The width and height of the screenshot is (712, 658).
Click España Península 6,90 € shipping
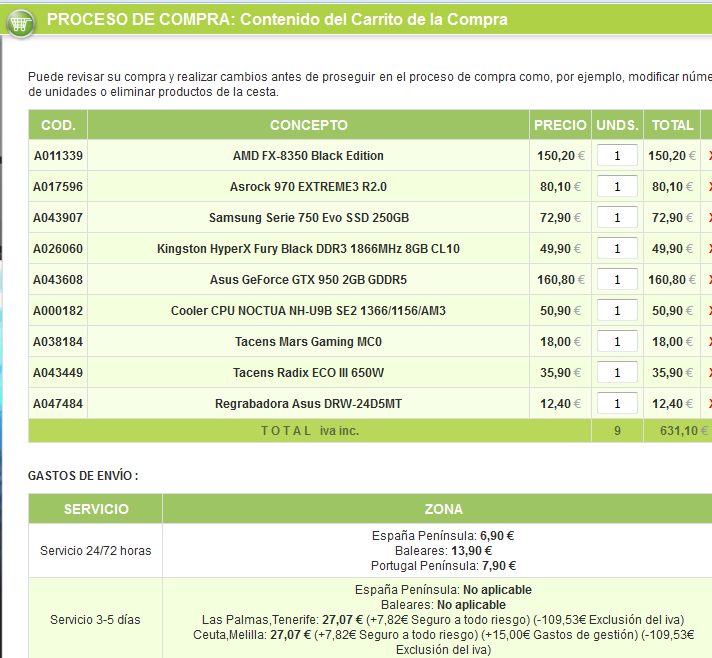point(443,536)
